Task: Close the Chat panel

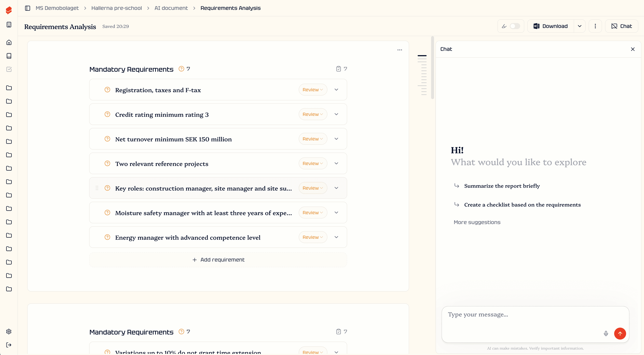Action: coord(633,49)
